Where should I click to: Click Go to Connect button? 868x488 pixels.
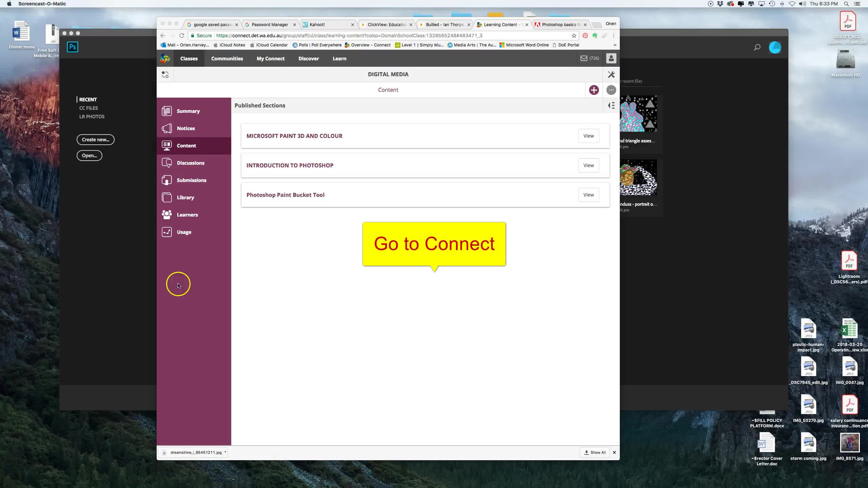(433, 244)
